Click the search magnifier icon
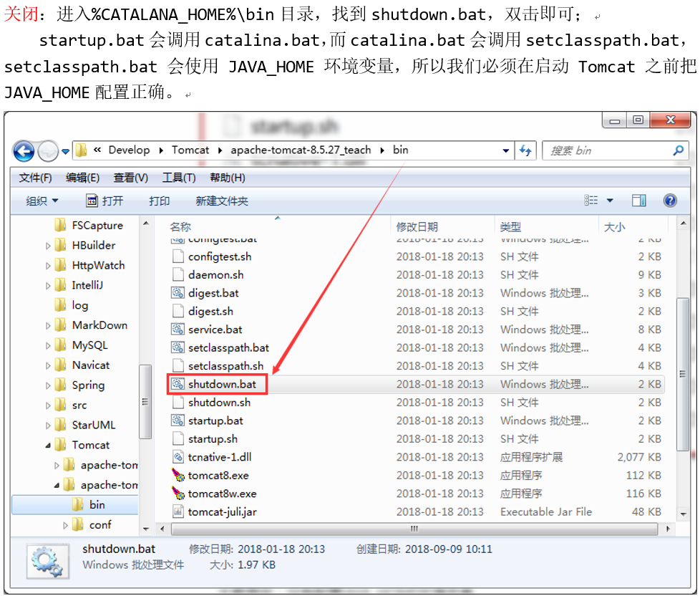 678,150
